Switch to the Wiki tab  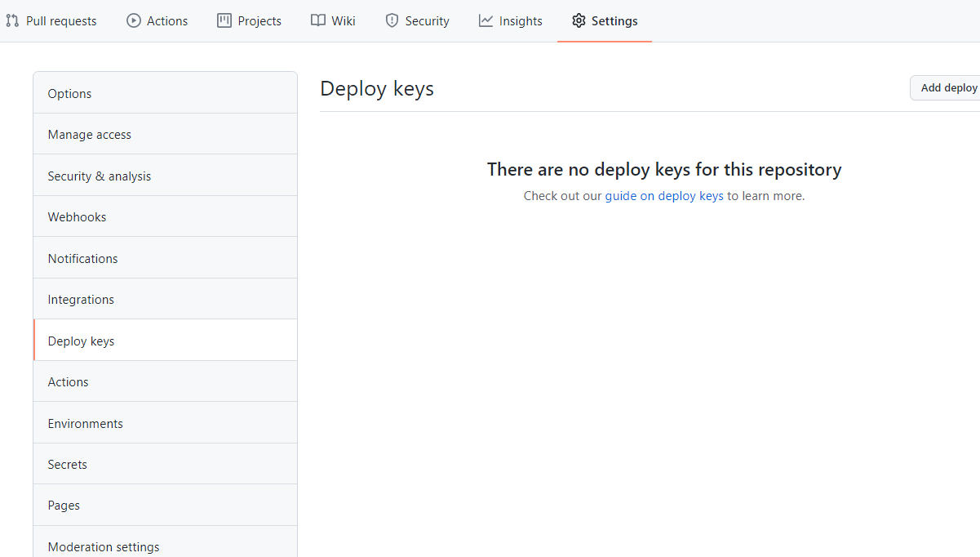(x=343, y=21)
